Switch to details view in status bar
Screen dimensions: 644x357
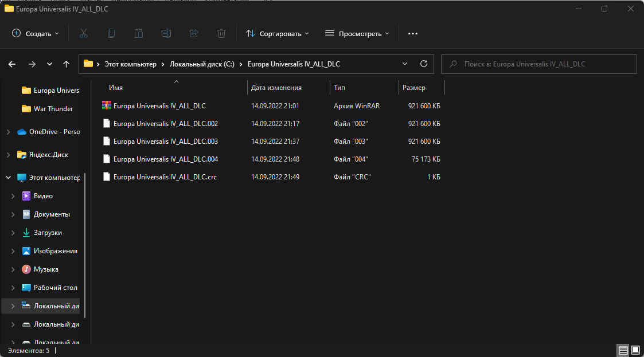point(623,351)
